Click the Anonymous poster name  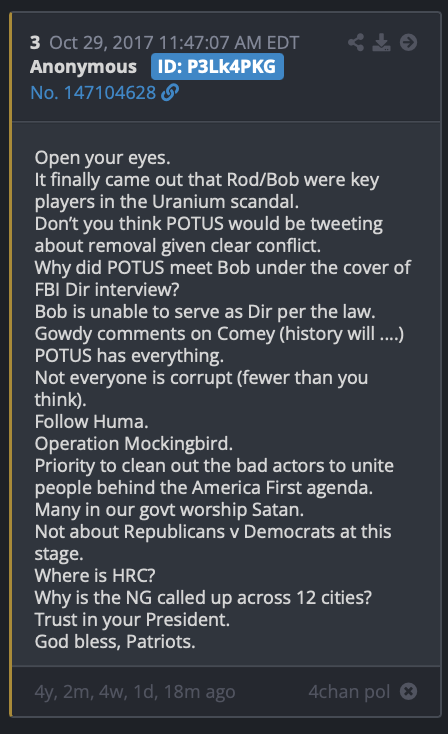(83, 67)
